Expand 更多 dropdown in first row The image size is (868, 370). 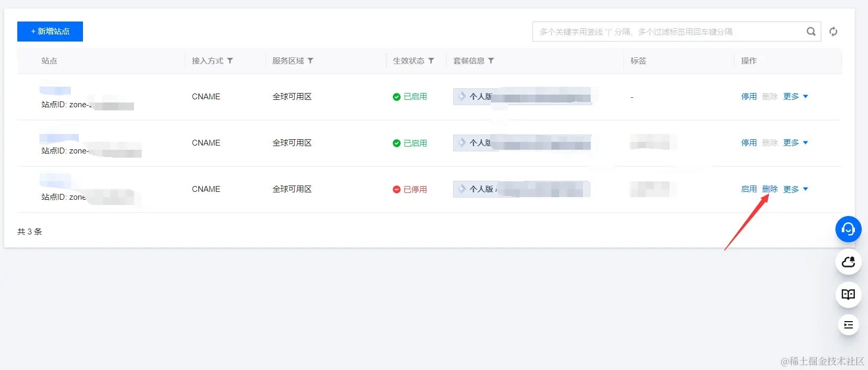pyautogui.click(x=796, y=97)
